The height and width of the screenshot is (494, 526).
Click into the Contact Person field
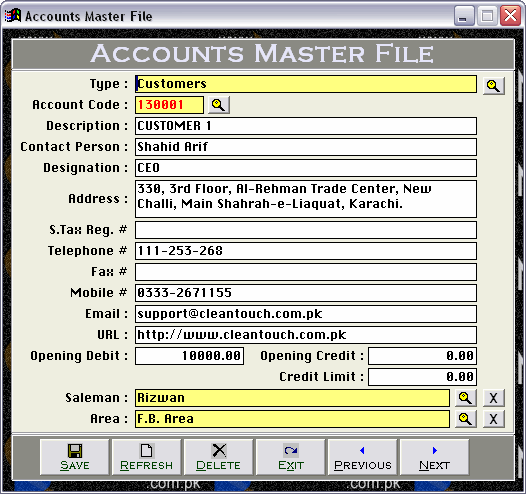pos(306,147)
